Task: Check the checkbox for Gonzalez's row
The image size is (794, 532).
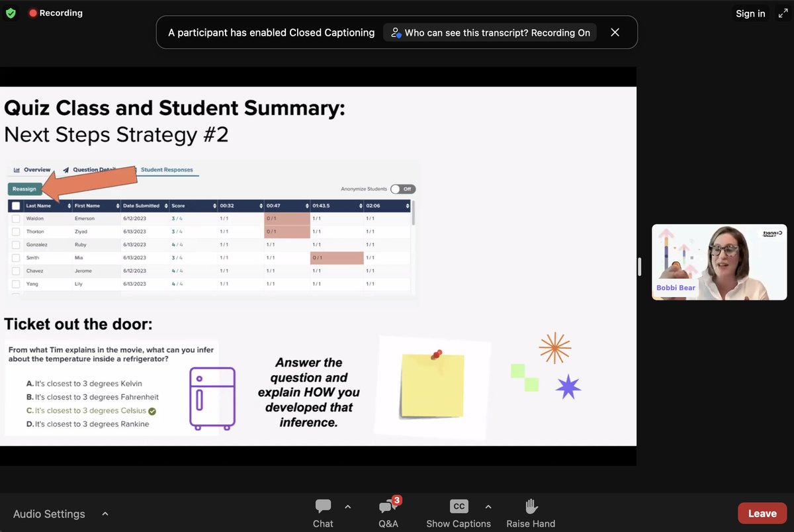Action: pyautogui.click(x=16, y=244)
